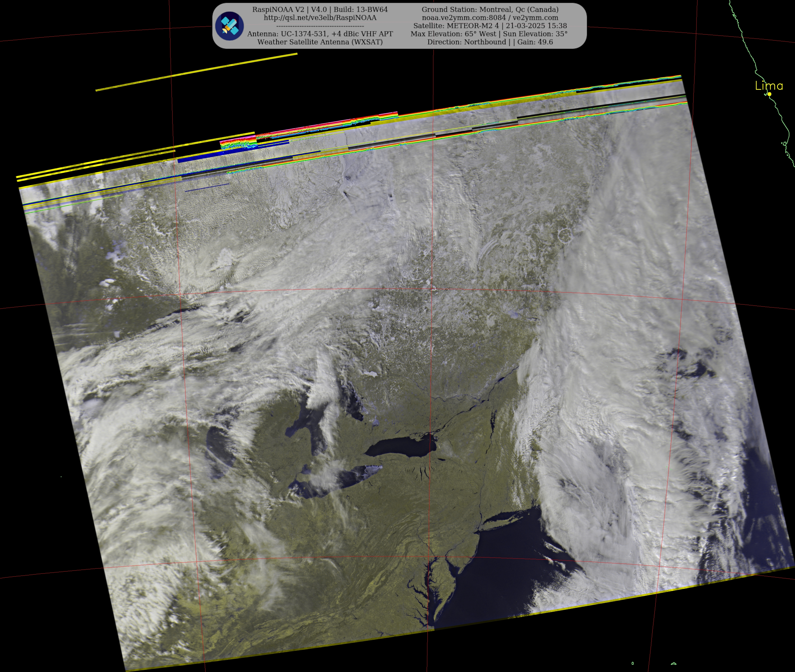Click 'Weather Satellite Antenna (WXSAT)' text
This screenshot has height=672, width=795.
click(x=320, y=42)
